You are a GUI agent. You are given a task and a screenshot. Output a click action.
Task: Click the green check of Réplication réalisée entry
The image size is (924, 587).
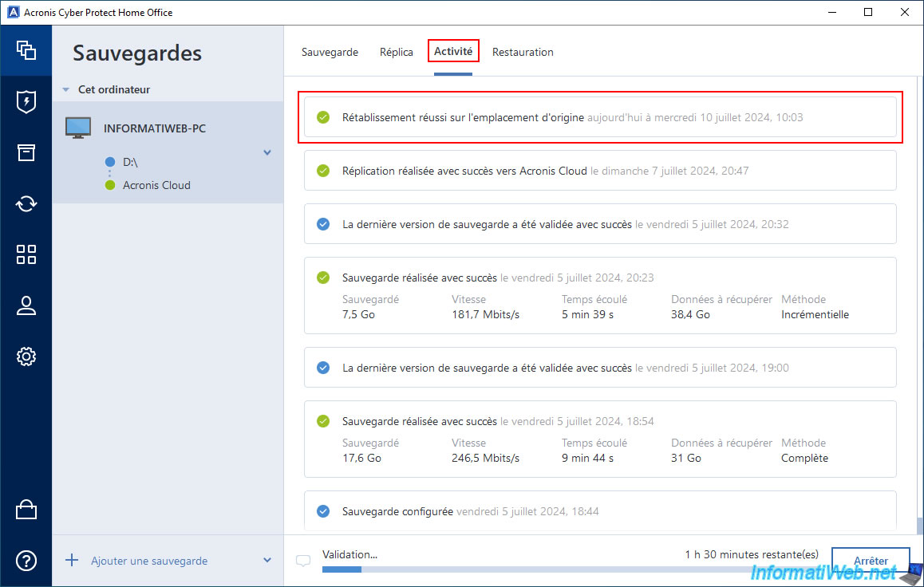point(323,171)
